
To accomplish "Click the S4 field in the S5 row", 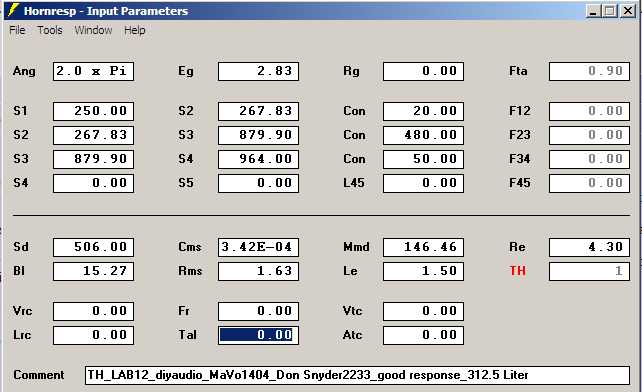I will [x=93, y=183].
